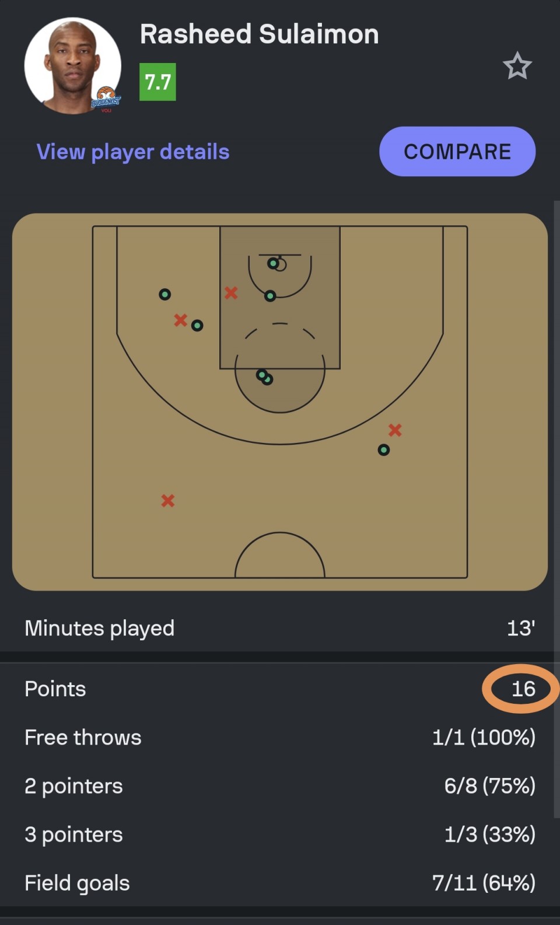The height and width of the screenshot is (925, 560).
Task: Tap made shot at bottom of restricted arc
Action: tap(270, 296)
